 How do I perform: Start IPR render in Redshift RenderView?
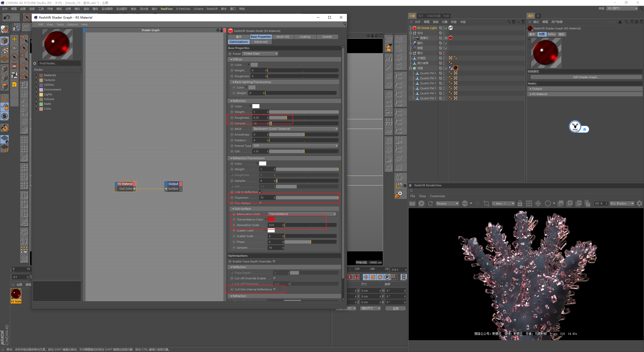point(421,203)
